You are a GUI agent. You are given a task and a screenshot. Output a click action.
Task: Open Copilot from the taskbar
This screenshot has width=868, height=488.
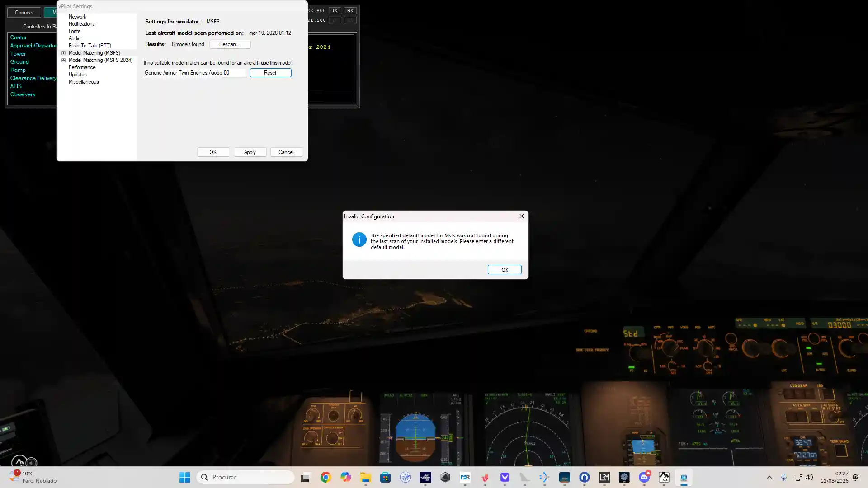pos(346,477)
